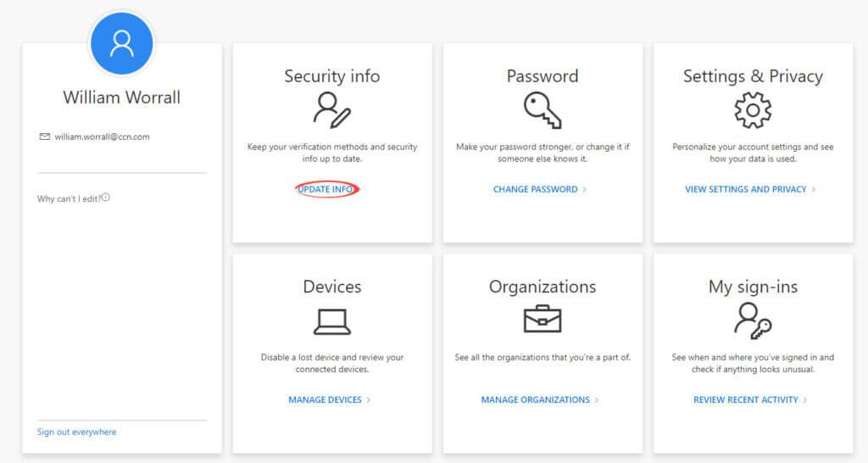The width and height of the screenshot is (868, 463).
Task: Open the CHANGE PASSWORD link
Action: click(536, 189)
